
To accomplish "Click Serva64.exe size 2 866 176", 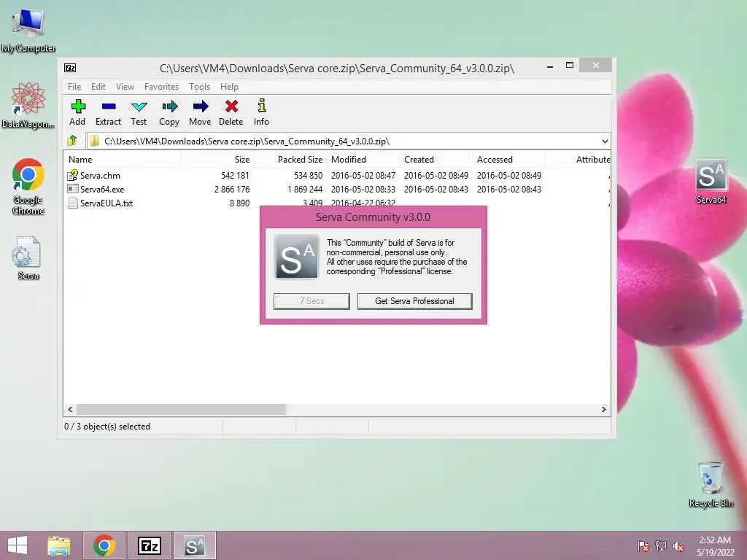I will pos(232,189).
